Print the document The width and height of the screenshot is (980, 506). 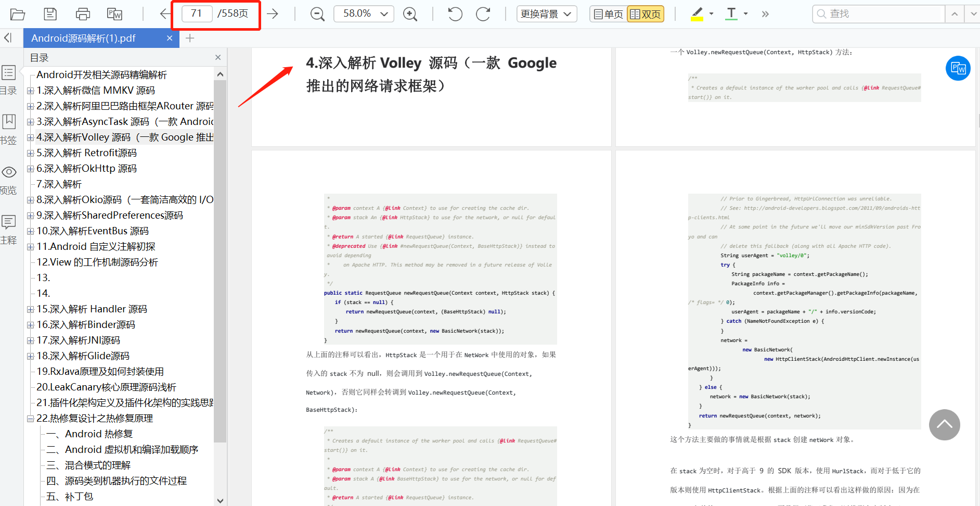click(x=83, y=14)
